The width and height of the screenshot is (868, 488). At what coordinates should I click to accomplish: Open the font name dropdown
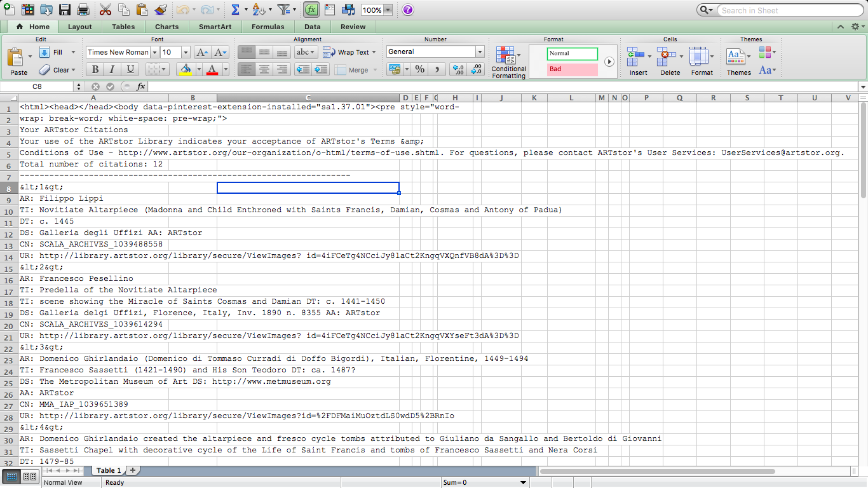[x=154, y=52]
